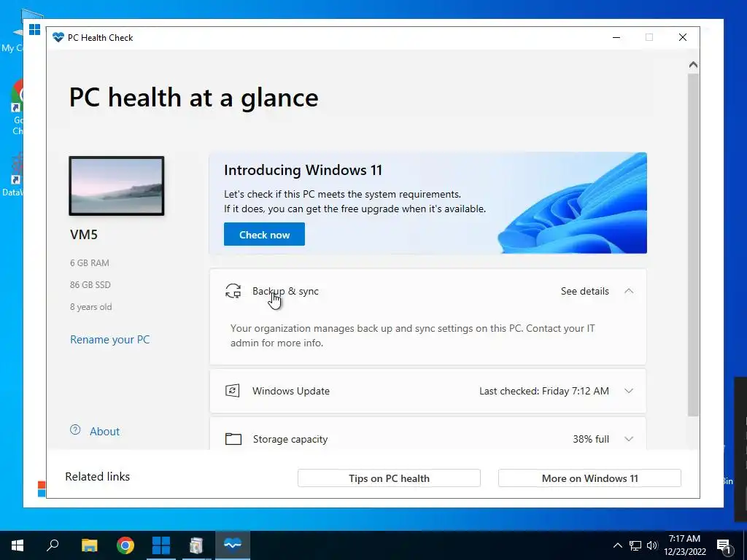Open the volume speaker tray icon
This screenshot has width=747, height=560.
(652, 545)
